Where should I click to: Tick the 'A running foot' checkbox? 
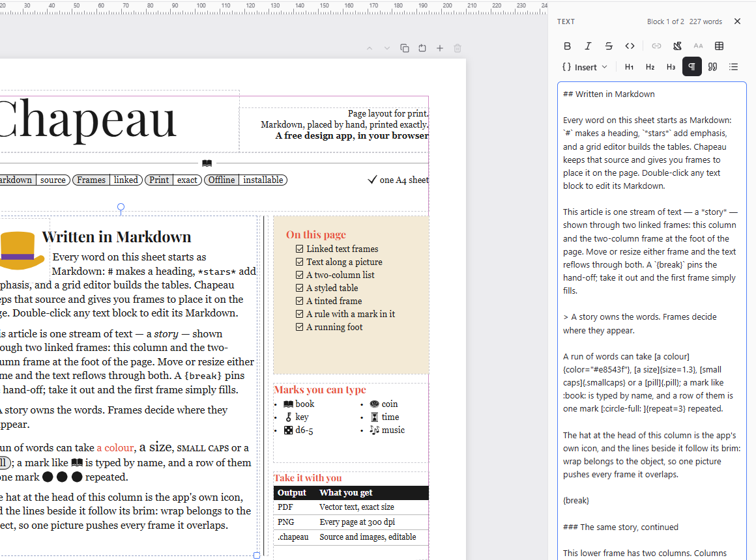click(x=299, y=327)
